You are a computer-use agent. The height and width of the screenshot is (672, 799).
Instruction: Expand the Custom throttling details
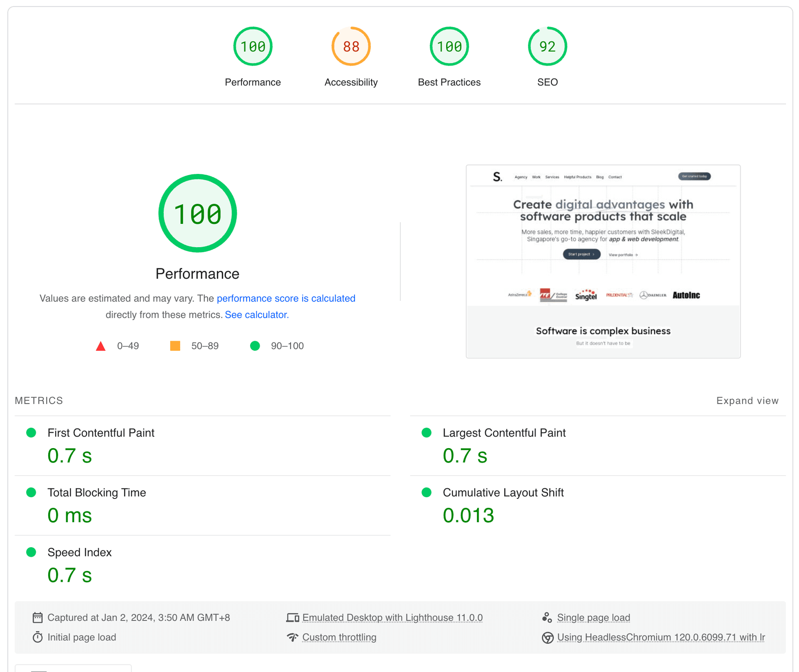(339, 637)
